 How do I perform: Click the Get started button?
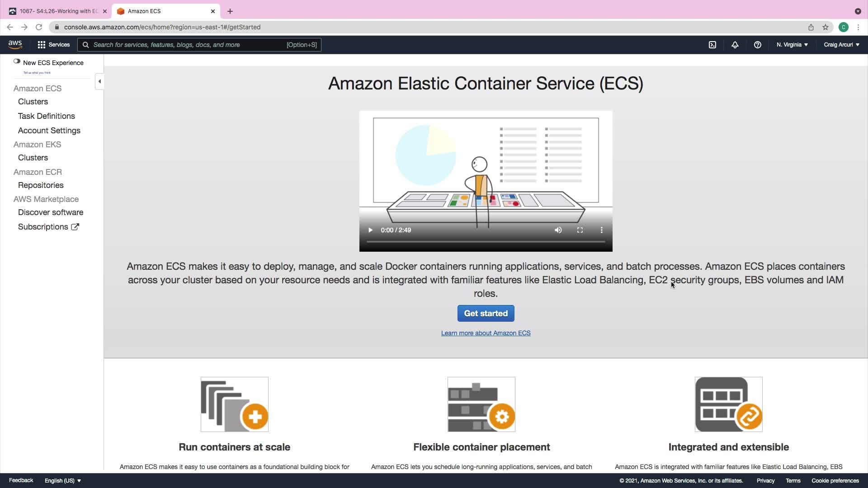pos(486,313)
